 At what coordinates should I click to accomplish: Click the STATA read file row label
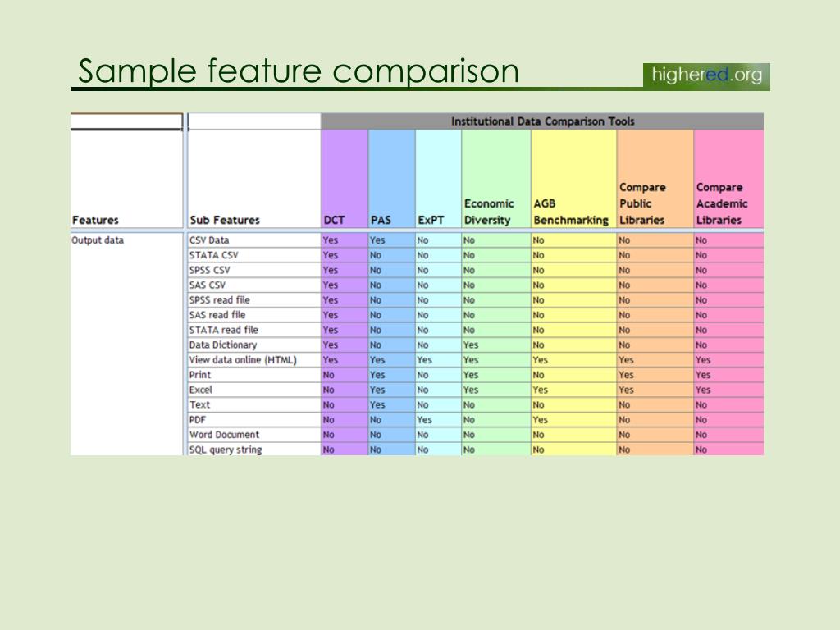click(x=223, y=330)
